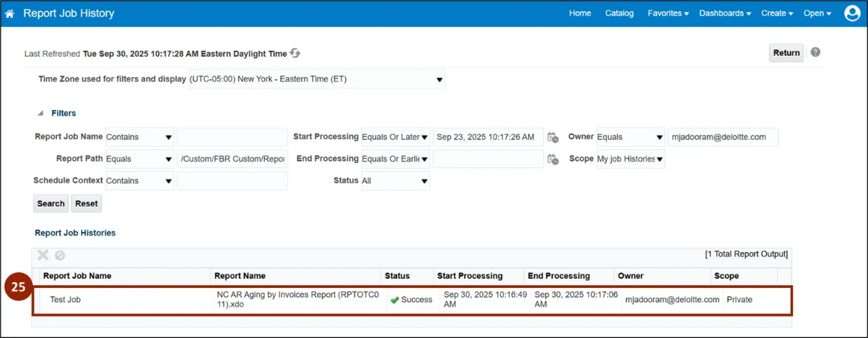Open the Favorites menu
Screen dimensions: 868x338
(668, 14)
